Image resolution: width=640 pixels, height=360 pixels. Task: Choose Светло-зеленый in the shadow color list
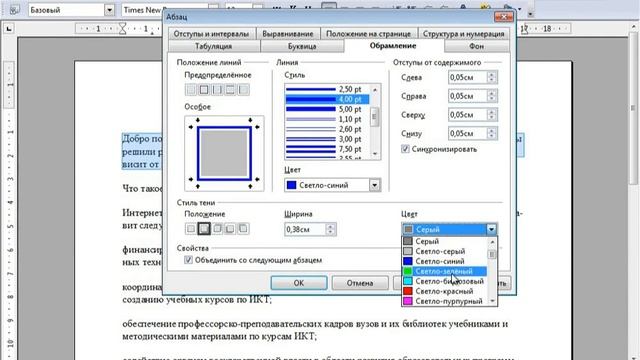444,271
